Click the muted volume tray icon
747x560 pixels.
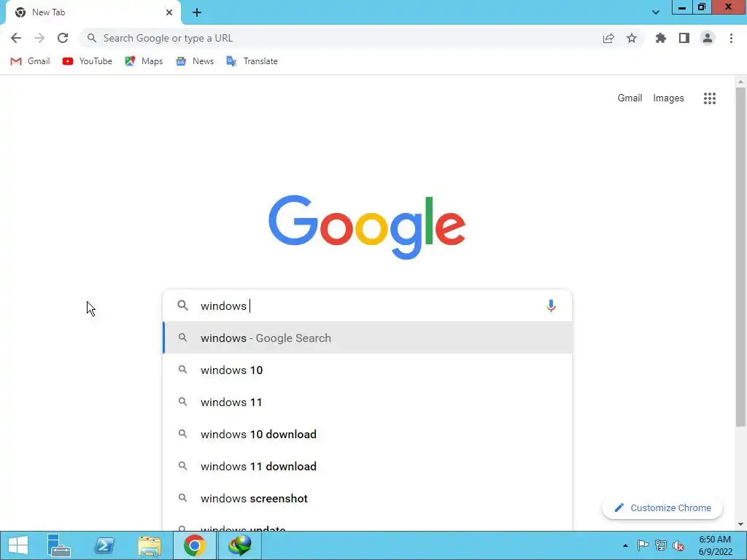pos(678,545)
